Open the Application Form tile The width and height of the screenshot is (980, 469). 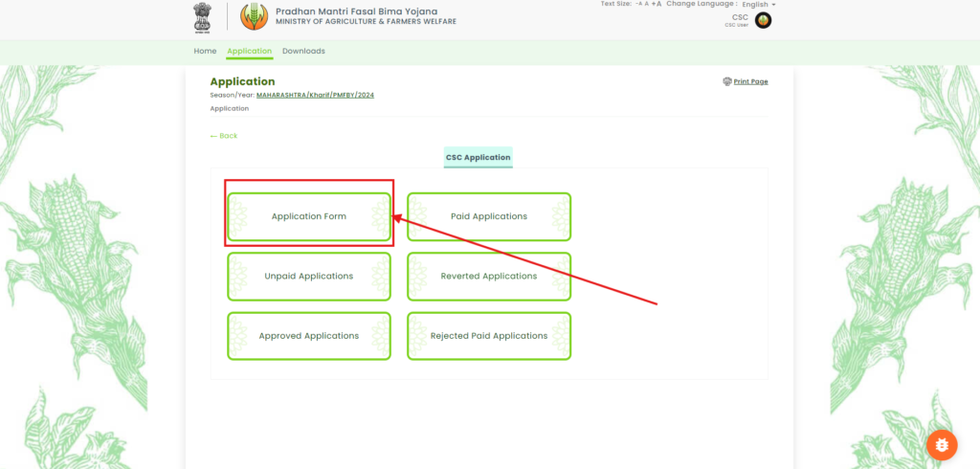(x=309, y=216)
